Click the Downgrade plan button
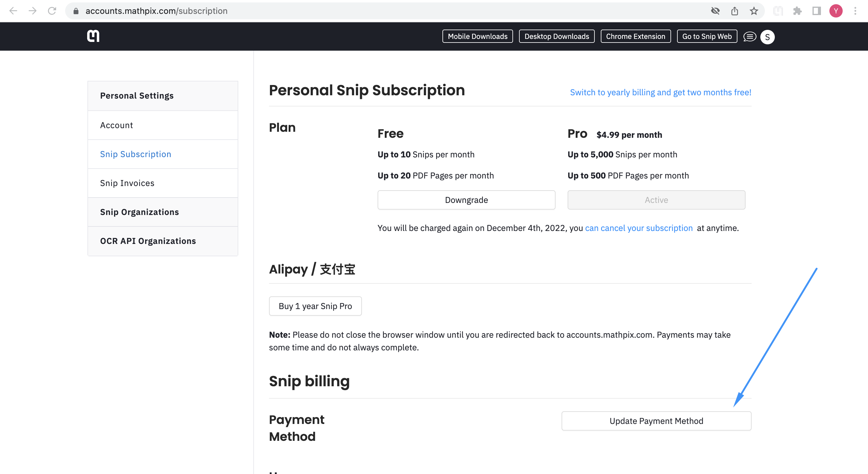Image resolution: width=868 pixels, height=474 pixels. click(x=466, y=200)
